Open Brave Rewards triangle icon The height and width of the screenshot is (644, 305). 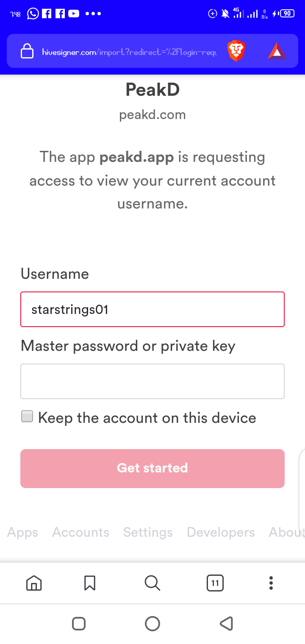tap(277, 51)
